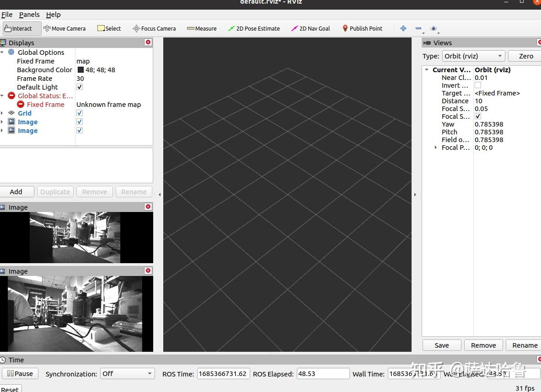The width and height of the screenshot is (541, 392).
Task: Expand the Grid display node
Action: click(2, 113)
